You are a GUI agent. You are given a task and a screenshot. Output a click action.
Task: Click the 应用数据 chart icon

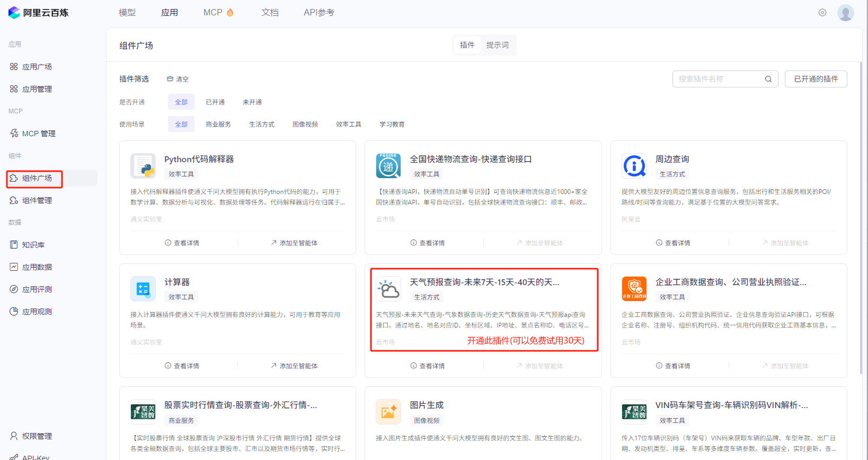(x=14, y=267)
